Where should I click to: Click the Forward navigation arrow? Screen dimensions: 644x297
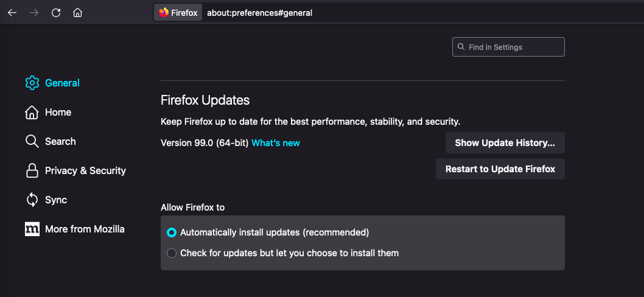pyautogui.click(x=34, y=12)
